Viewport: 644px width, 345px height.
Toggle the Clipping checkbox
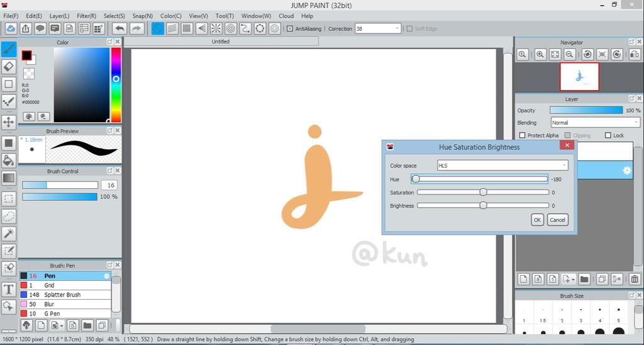[568, 135]
